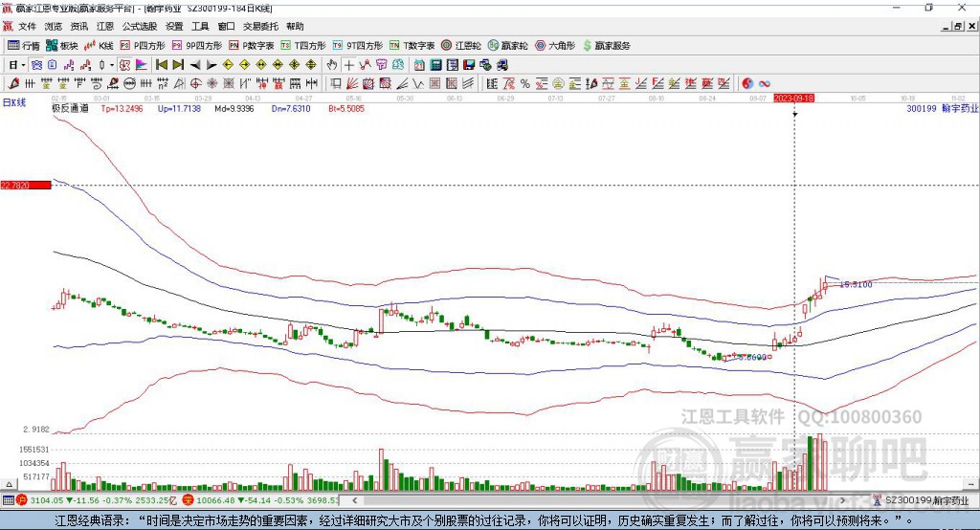Open the 帮助 menu
The image size is (980, 530).
[x=295, y=26]
